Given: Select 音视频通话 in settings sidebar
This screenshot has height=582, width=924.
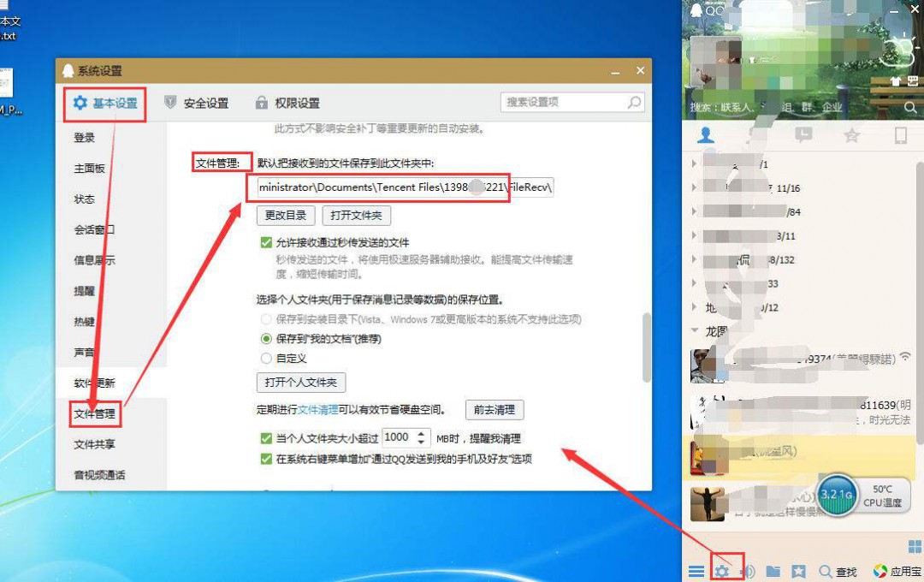Looking at the screenshot, I should click(x=99, y=475).
